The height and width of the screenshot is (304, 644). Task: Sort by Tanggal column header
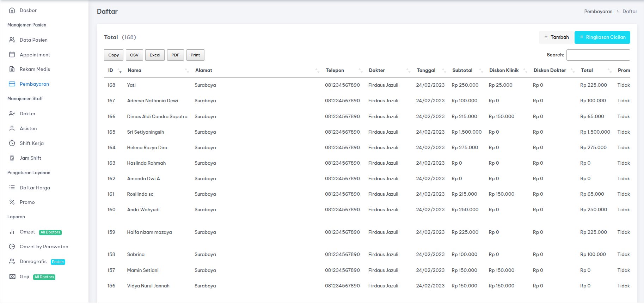[426, 70]
